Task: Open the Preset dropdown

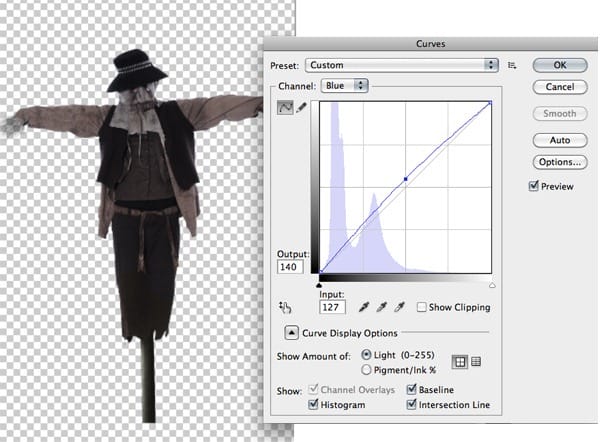Action: tap(402, 65)
